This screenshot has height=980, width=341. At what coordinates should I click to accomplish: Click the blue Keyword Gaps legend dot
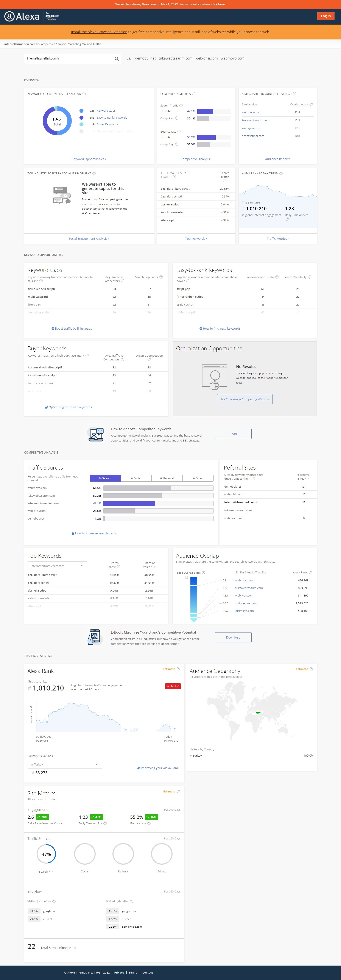81,111
